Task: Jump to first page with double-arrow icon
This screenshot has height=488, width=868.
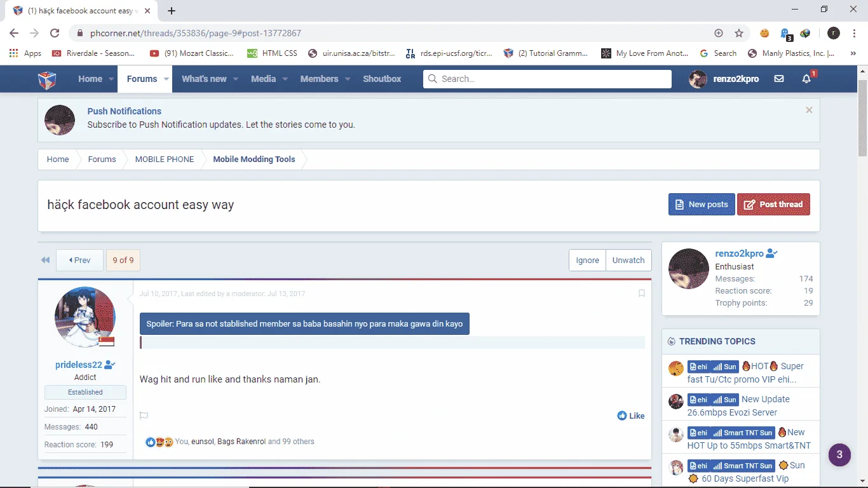Action: [x=45, y=260]
